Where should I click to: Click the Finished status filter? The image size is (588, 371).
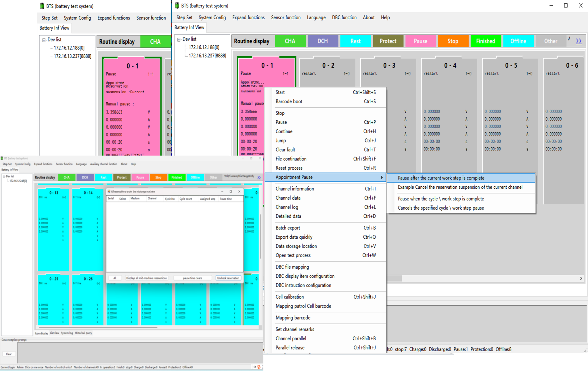coord(486,41)
